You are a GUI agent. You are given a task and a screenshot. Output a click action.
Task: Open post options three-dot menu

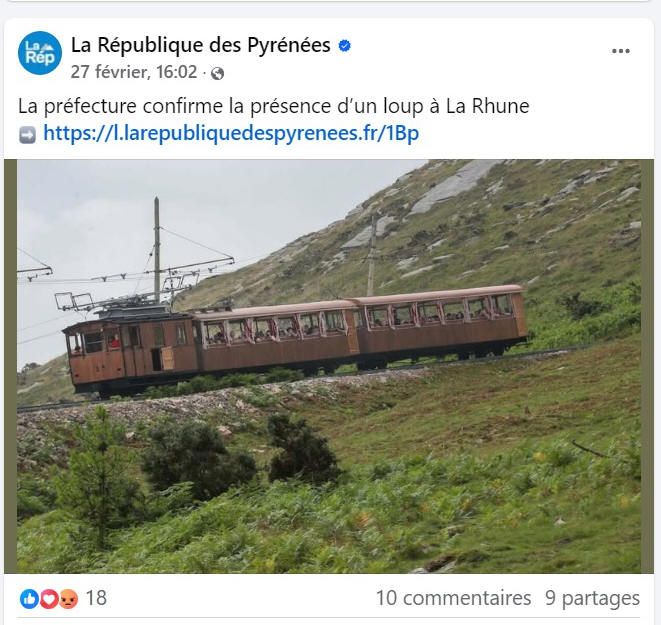[621, 51]
